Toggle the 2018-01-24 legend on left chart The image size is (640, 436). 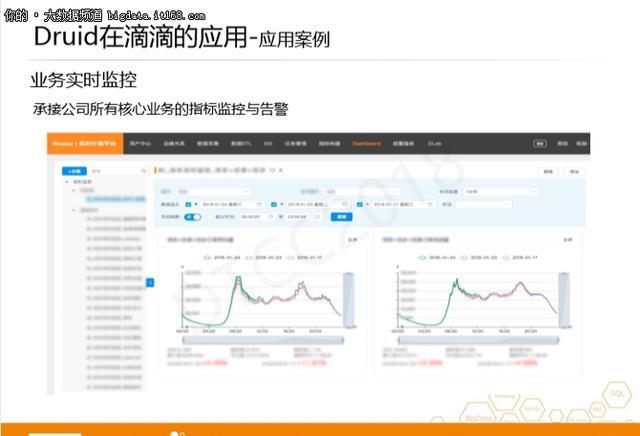221,258
